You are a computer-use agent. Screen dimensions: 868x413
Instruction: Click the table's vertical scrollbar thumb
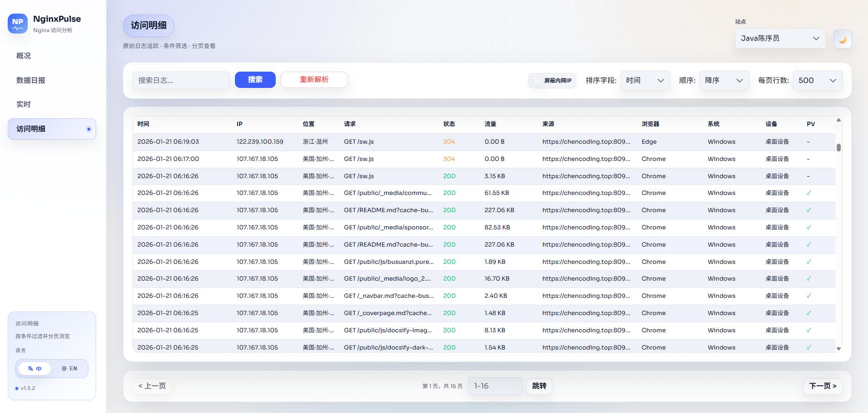point(839,148)
